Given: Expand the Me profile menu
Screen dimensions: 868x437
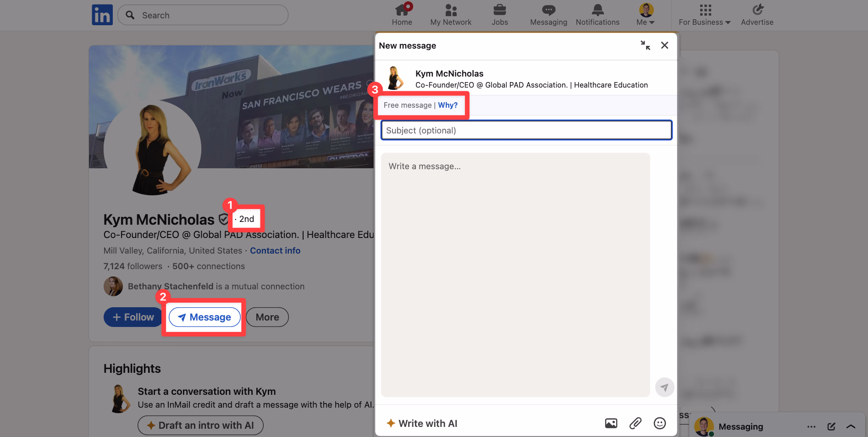Looking at the screenshot, I should (646, 15).
